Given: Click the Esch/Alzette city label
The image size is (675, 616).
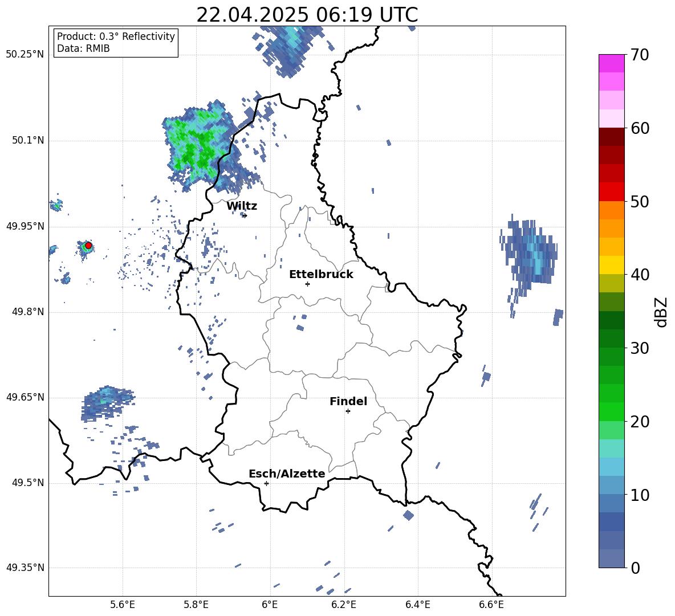Looking at the screenshot, I should pos(287,474).
